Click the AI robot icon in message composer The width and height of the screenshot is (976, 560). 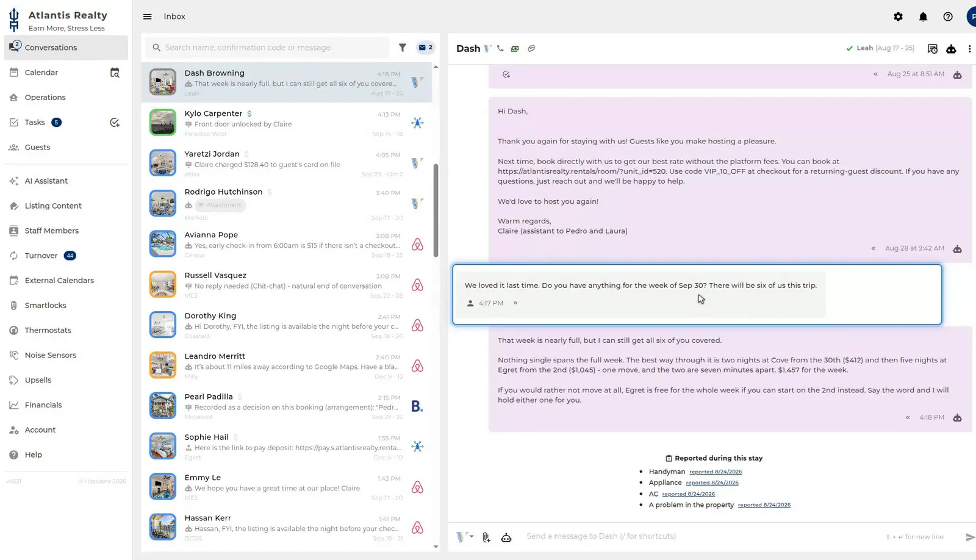tap(506, 537)
